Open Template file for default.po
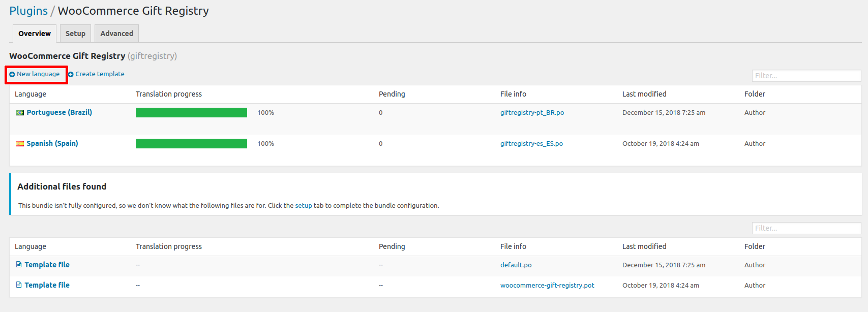Image resolution: width=868 pixels, height=312 pixels. (47, 265)
